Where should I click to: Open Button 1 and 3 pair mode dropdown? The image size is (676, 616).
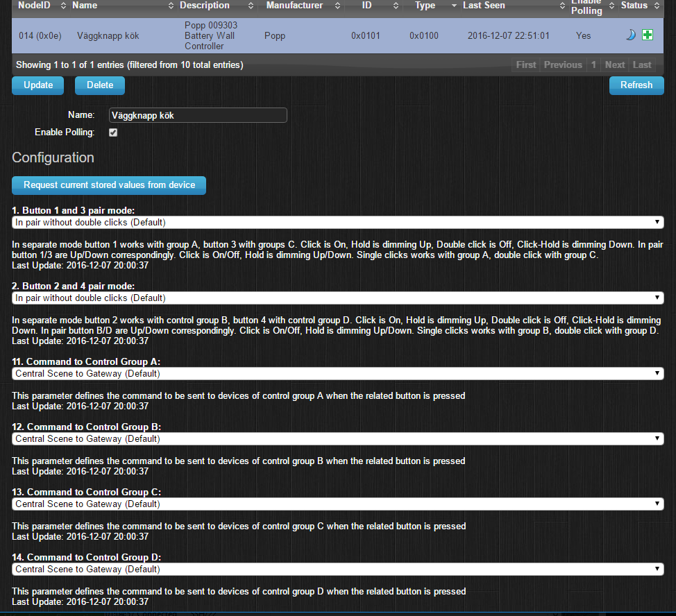pyautogui.click(x=337, y=222)
